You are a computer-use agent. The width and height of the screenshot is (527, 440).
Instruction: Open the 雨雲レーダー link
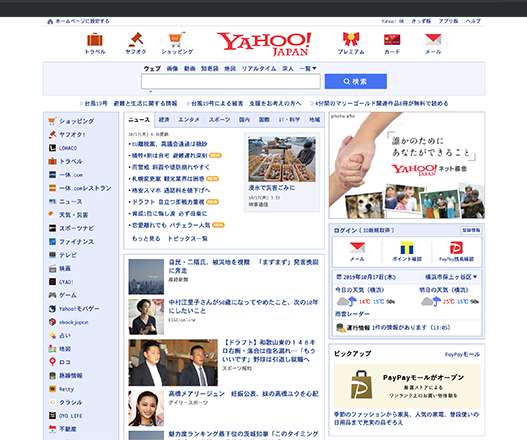[352, 314]
